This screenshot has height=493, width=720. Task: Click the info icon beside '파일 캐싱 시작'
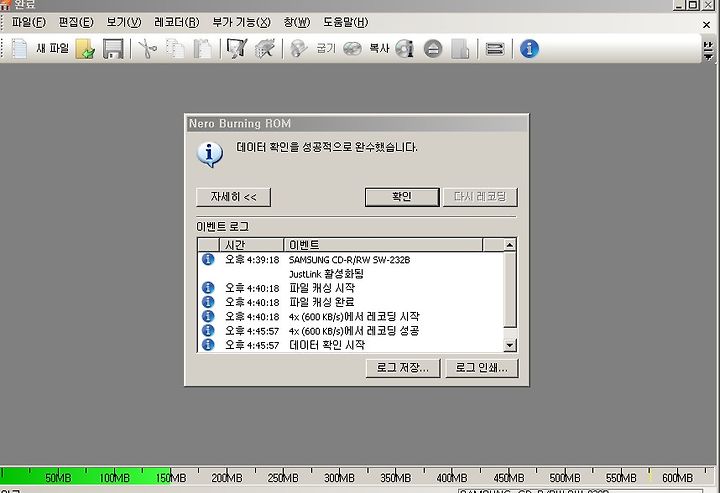(208, 288)
